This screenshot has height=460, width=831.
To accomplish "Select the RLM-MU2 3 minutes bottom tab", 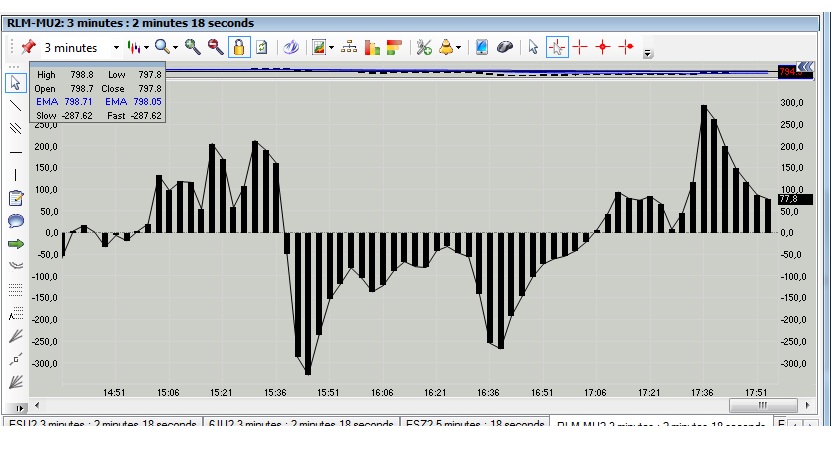I will coord(660,423).
